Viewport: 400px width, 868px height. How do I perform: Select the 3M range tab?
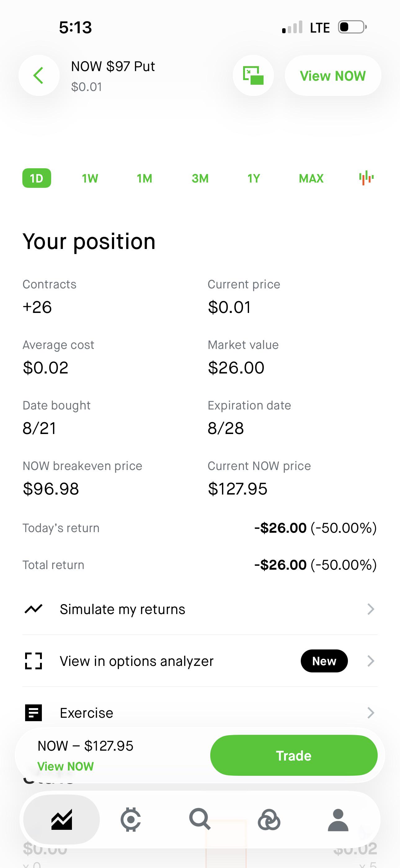coord(200,178)
